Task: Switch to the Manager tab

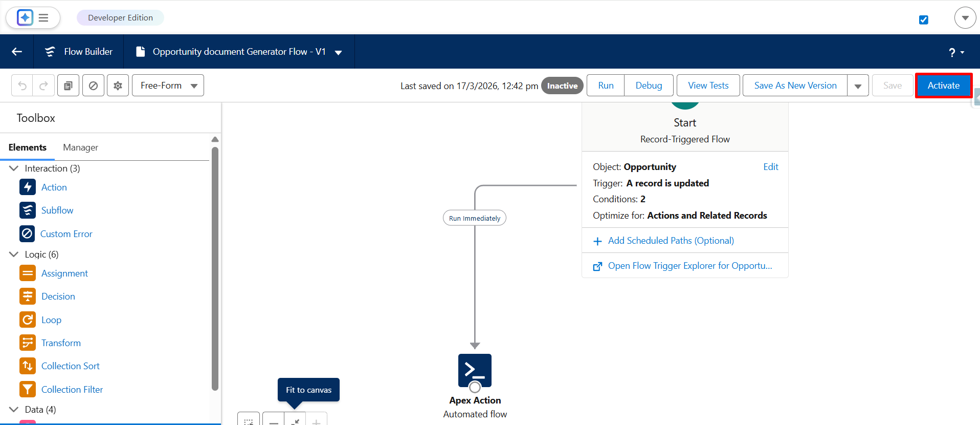Action: tap(80, 147)
